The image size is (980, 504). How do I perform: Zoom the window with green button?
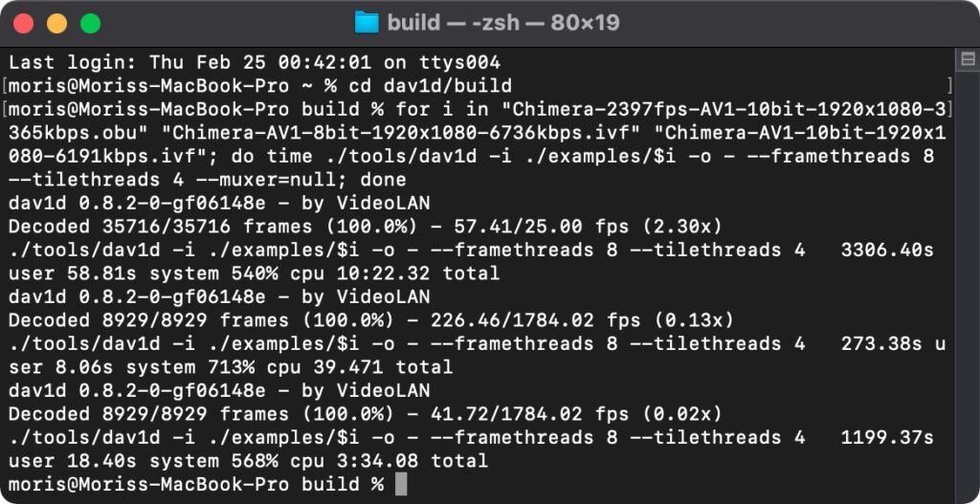click(91, 24)
